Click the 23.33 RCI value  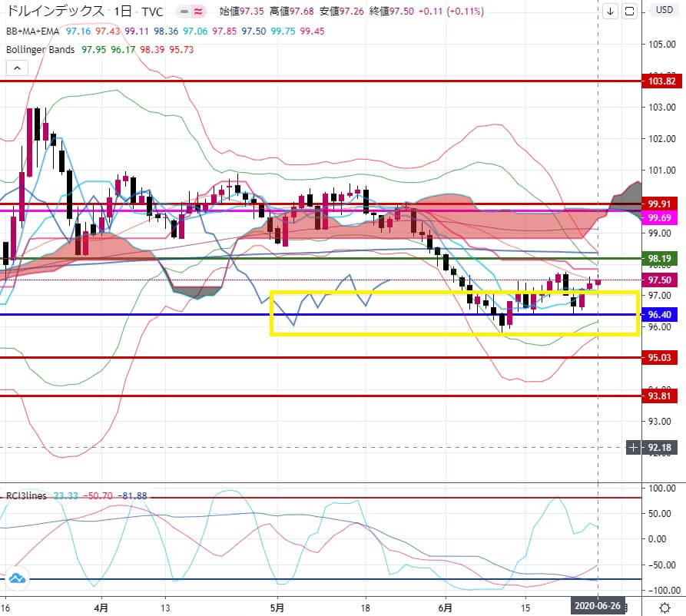[65, 495]
